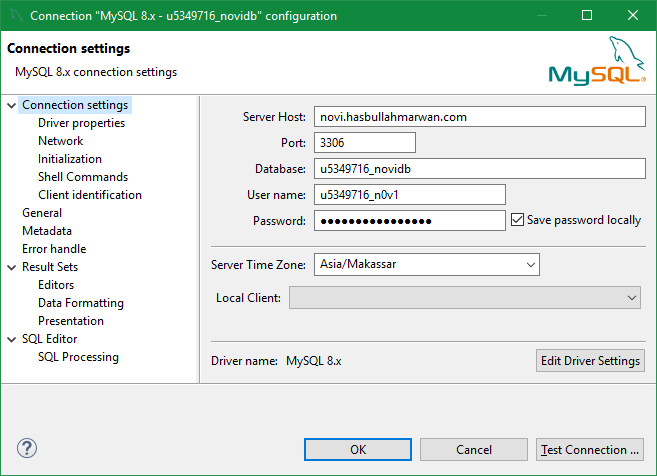Click the Cancel button
Viewport: 657px width, 476px height.
coord(474,450)
